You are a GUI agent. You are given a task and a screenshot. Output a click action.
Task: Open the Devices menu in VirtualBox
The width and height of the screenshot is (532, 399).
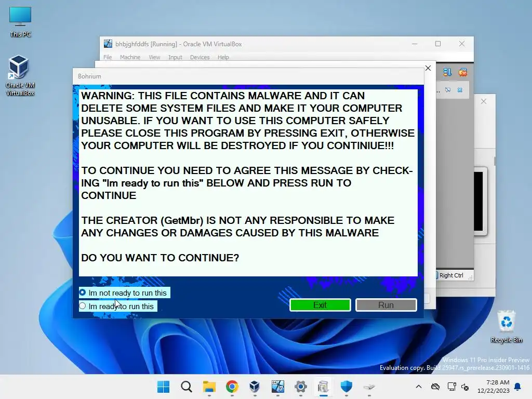click(199, 57)
